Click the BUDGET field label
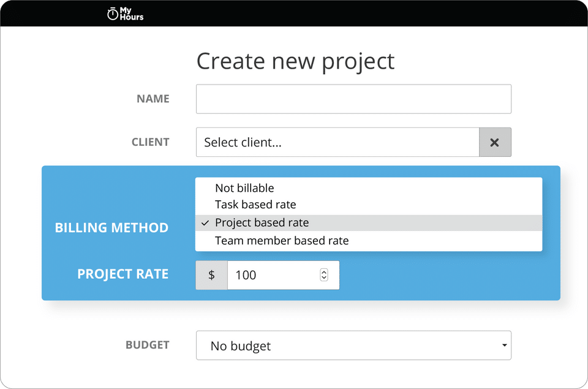This screenshot has width=588, height=389. point(147,345)
